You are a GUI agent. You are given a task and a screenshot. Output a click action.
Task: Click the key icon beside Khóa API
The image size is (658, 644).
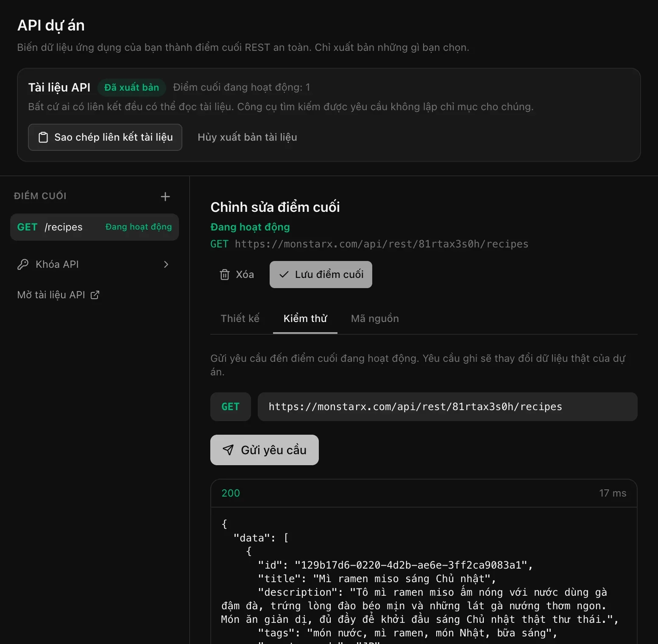(x=23, y=264)
